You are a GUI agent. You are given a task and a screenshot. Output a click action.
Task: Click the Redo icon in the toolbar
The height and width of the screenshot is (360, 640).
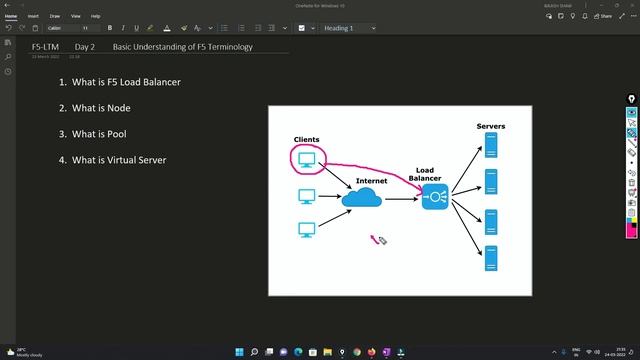(x=22, y=28)
